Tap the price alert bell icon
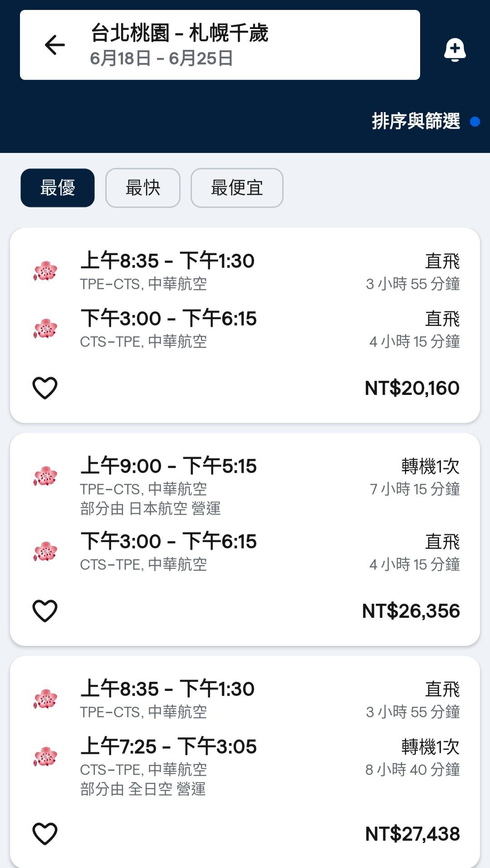Image resolution: width=490 pixels, height=868 pixels. pyautogui.click(x=455, y=49)
